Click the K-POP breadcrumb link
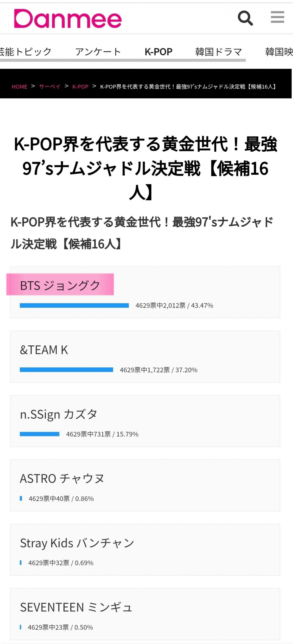Image resolution: width=293 pixels, height=644 pixels. pyautogui.click(x=80, y=87)
